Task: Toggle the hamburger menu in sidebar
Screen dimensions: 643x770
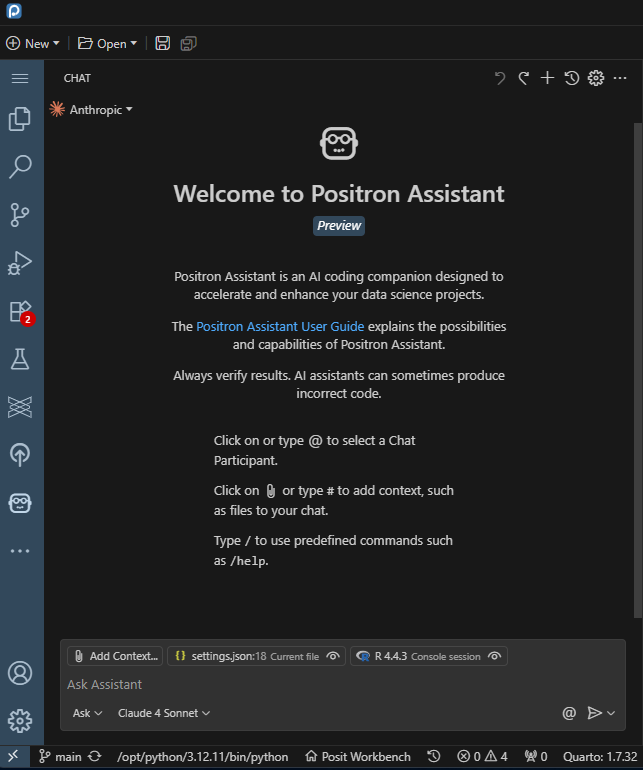Action: [x=20, y=78]
